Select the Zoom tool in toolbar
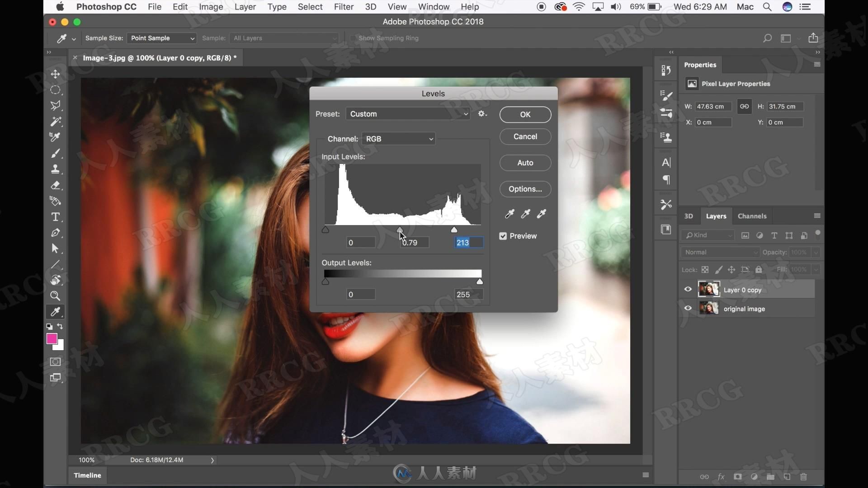The image size is (868, 488). 55,295
